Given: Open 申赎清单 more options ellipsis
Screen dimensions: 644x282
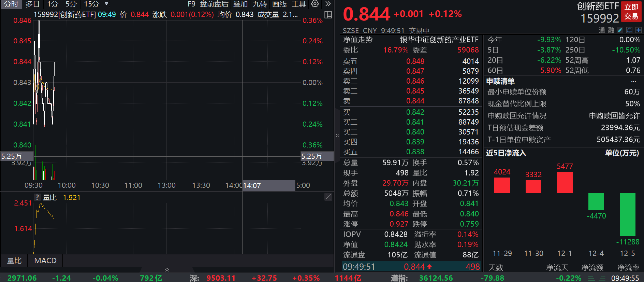Looking at the screenshot, I should (x=633, y=81).
